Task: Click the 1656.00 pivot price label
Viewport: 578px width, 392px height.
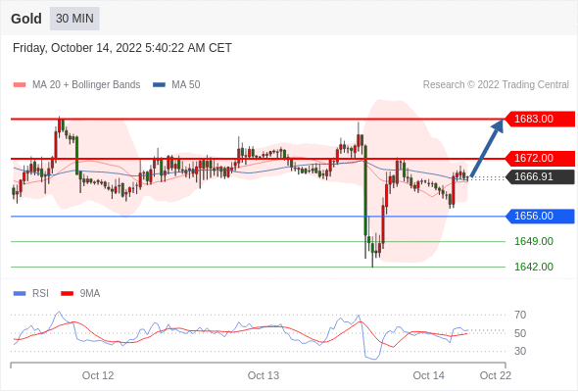Action: point(539,217)
